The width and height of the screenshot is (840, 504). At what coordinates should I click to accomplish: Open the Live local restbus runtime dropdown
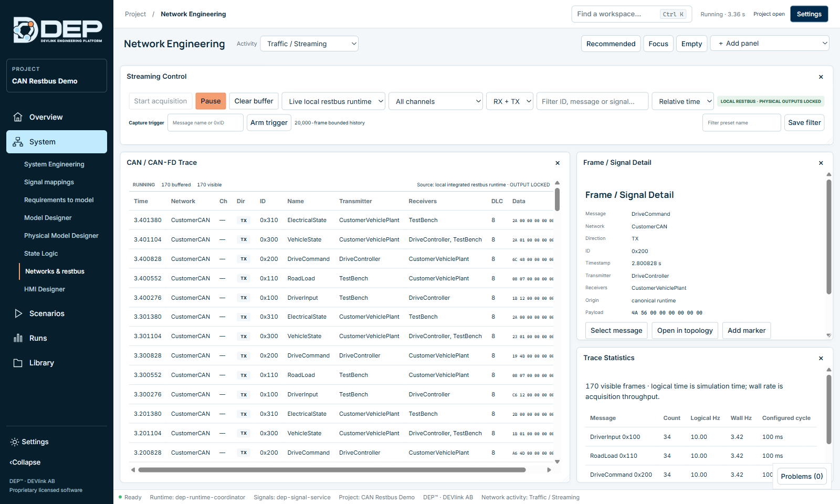(x=333, y=101)
